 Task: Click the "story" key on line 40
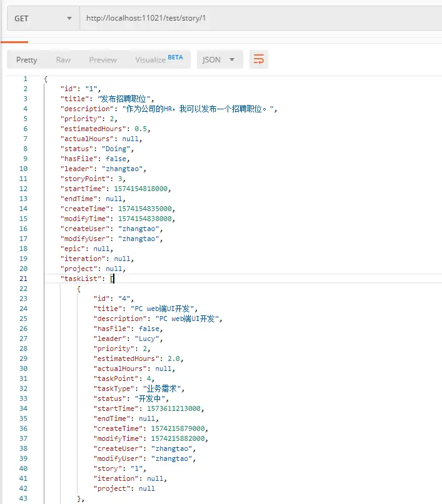point(108,468)
